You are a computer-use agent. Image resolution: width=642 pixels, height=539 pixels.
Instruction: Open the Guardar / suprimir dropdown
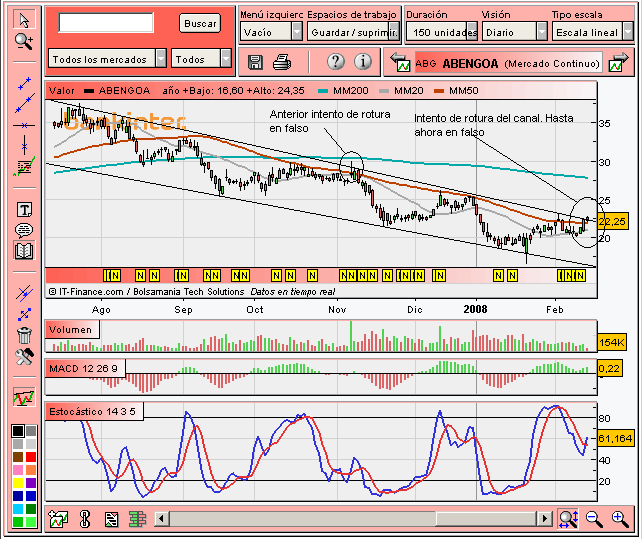(x=353, y=32)
